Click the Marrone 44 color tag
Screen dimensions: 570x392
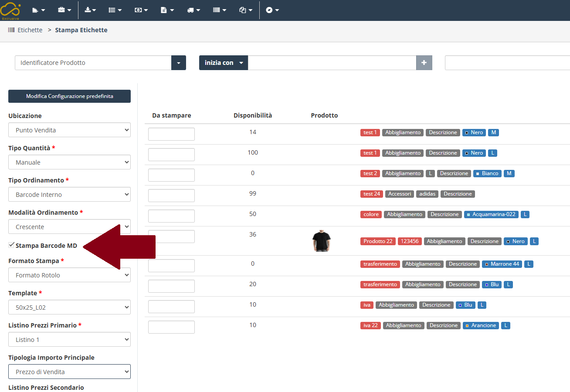pos(502,264)
